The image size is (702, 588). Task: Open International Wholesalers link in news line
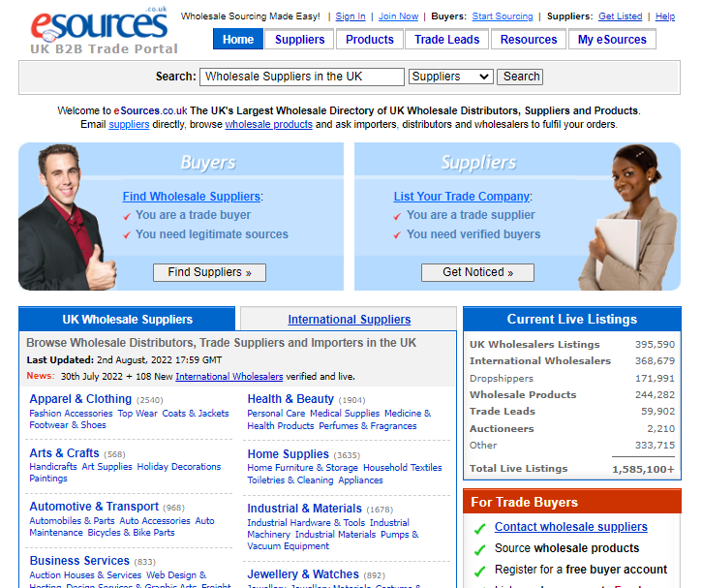click(229, 377)
